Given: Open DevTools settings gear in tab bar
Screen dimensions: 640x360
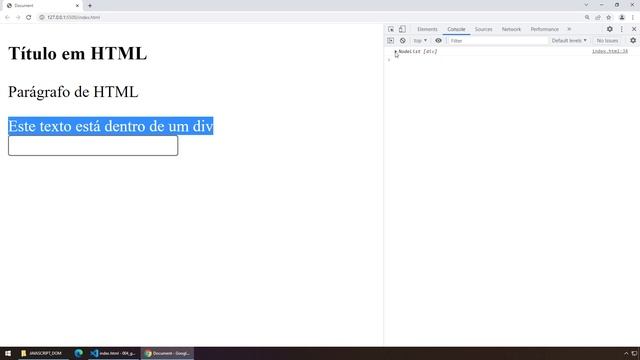Looking at the screenshot, I should [x=609, y=29].
